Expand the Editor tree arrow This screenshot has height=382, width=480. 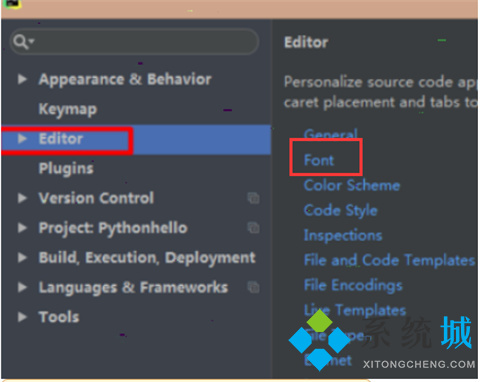22,139
